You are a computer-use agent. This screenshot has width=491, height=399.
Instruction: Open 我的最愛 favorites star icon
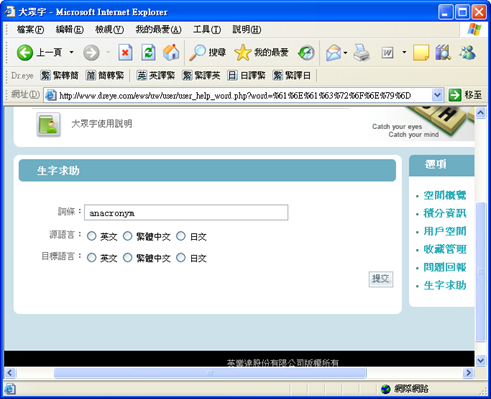242,52
